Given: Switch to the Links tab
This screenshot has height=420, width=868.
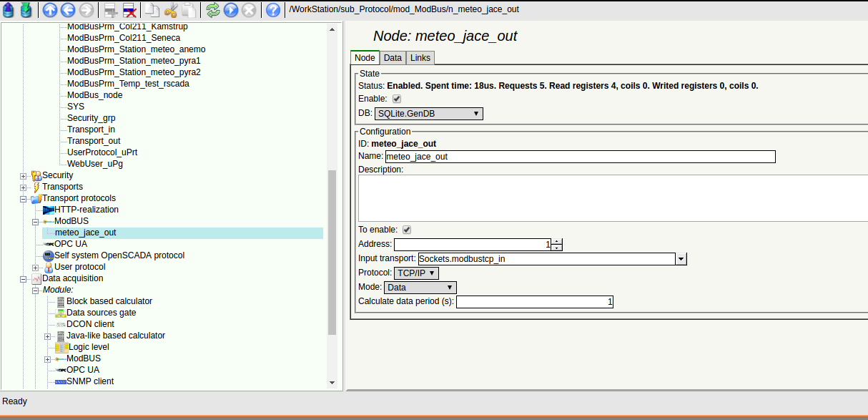Looking at the screenshot, I should pyautogui.click(x=420, y=58).
